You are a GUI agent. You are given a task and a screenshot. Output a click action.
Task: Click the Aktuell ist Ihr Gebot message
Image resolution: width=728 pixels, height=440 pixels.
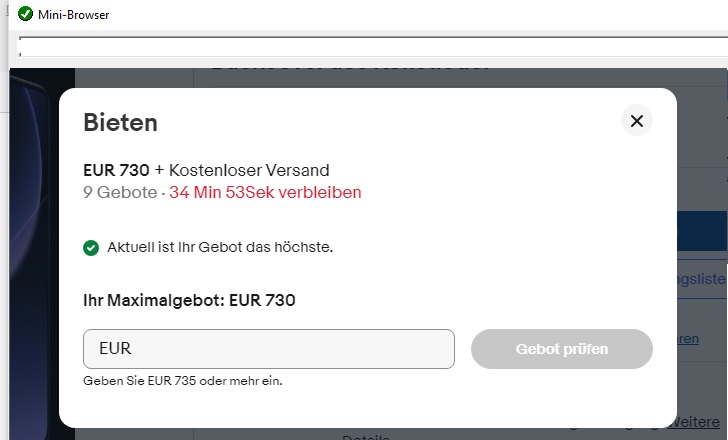tap(219, 247)
